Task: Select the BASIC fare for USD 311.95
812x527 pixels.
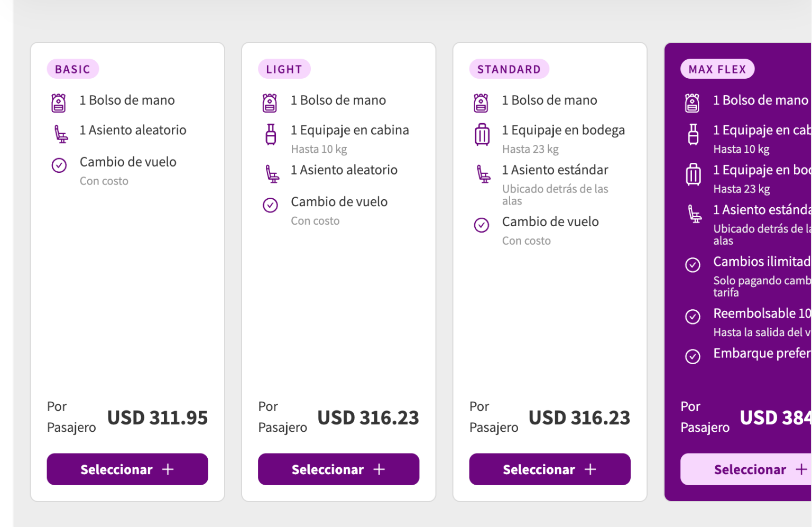Action: click(x=127, y=469)
